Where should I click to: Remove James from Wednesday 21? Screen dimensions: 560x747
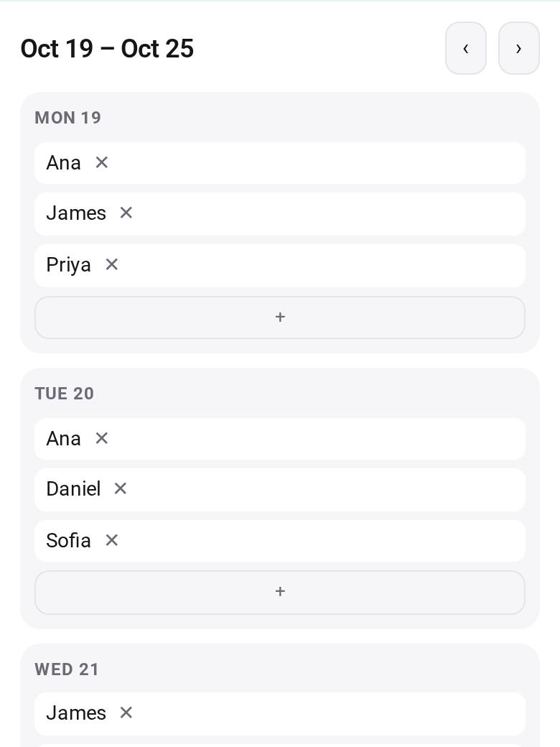(x=126, y=713)
